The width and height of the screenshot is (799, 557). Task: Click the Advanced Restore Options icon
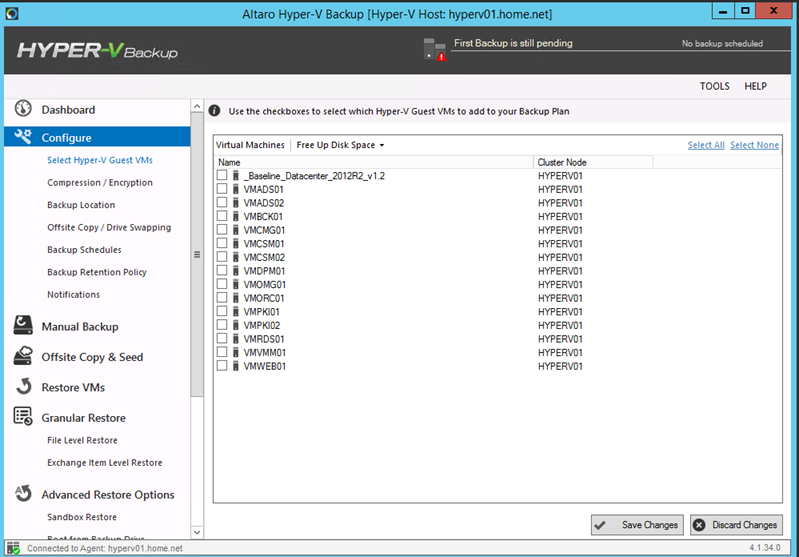pyautogui.click(x=23, y=493)
